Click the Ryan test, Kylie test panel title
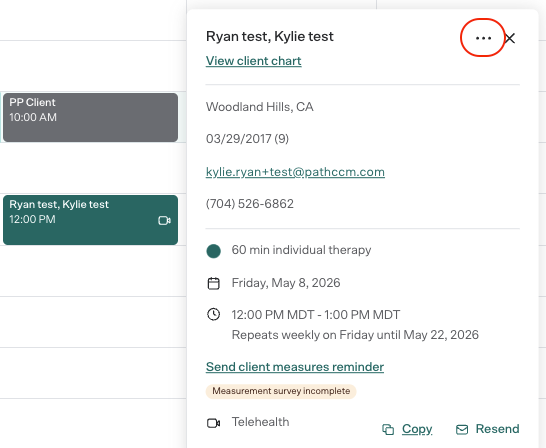Image resolution: width=546 pixels, height=448 pixels. 270,37
